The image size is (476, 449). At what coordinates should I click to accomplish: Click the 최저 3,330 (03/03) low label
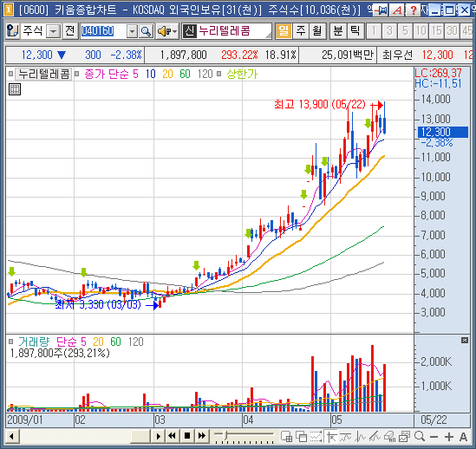pyautogui.click(x=98, y=305)
